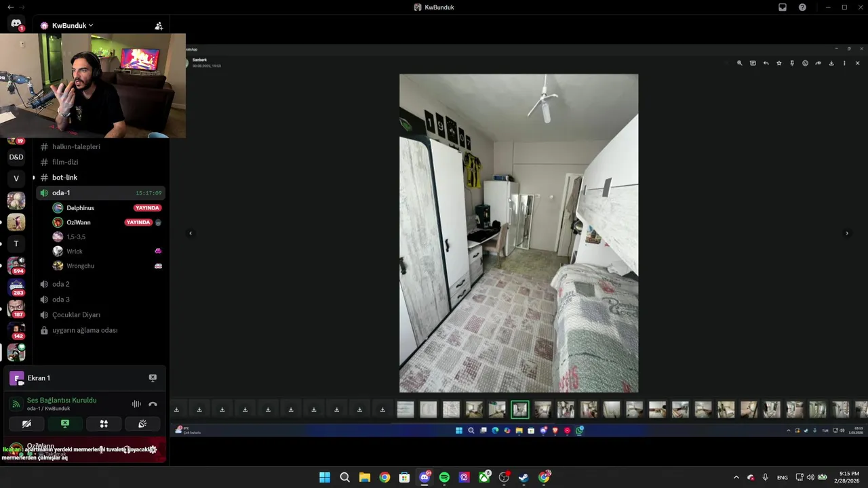Watch OziWann's YAYINDA stream badge
This screenshot has height=488, width=868.
point(138,222)
